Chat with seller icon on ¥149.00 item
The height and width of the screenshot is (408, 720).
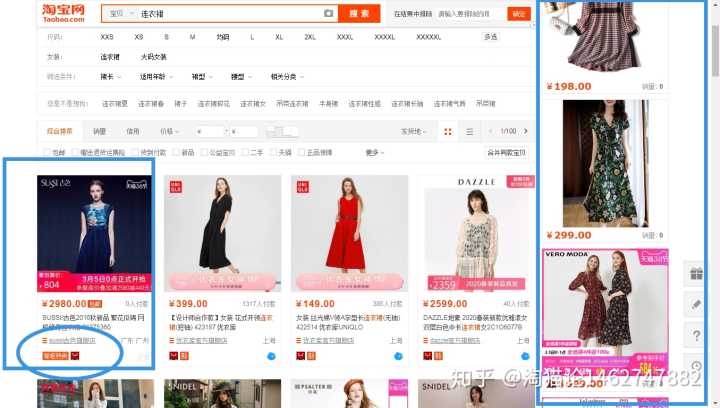(398, 356)
